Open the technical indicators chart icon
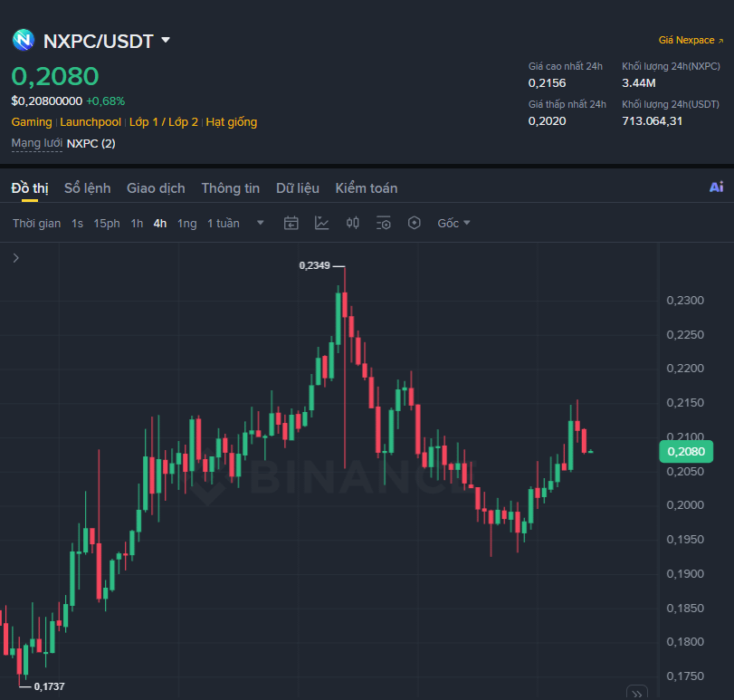The height and width of the screenshot is (700, 734). [x=321, y=223]
